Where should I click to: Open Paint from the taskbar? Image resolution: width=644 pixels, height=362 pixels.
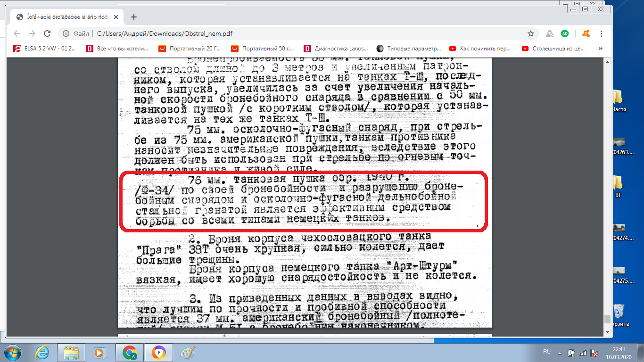(x=188, y=352)
